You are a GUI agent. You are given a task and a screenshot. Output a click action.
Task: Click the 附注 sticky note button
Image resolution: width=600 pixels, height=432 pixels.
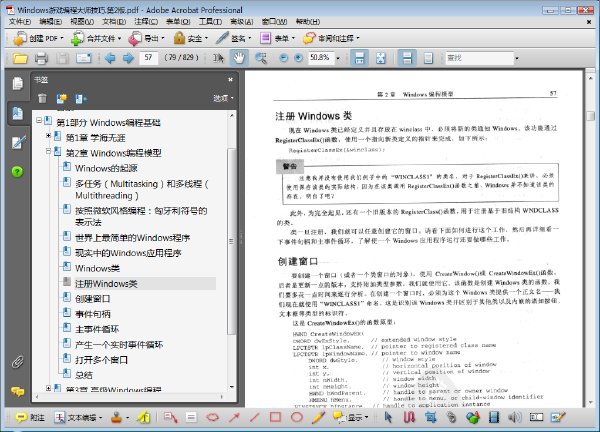[x=30, y=417]
